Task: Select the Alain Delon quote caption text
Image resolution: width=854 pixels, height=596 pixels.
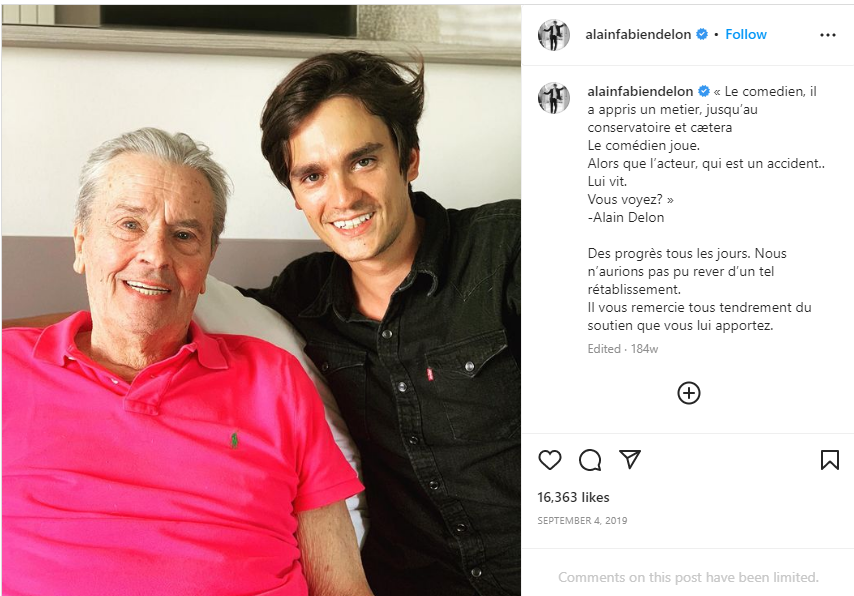Action: point(706,154)
